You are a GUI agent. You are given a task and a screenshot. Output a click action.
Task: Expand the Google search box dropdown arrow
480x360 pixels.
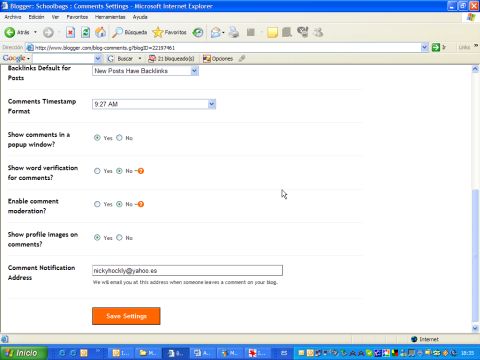98,59
